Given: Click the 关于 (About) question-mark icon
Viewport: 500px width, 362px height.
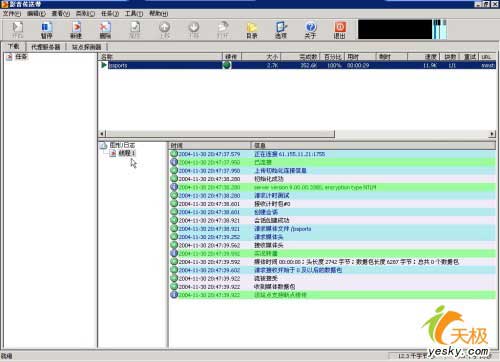Looking at the screenshot, I should [x=310, y=30].
